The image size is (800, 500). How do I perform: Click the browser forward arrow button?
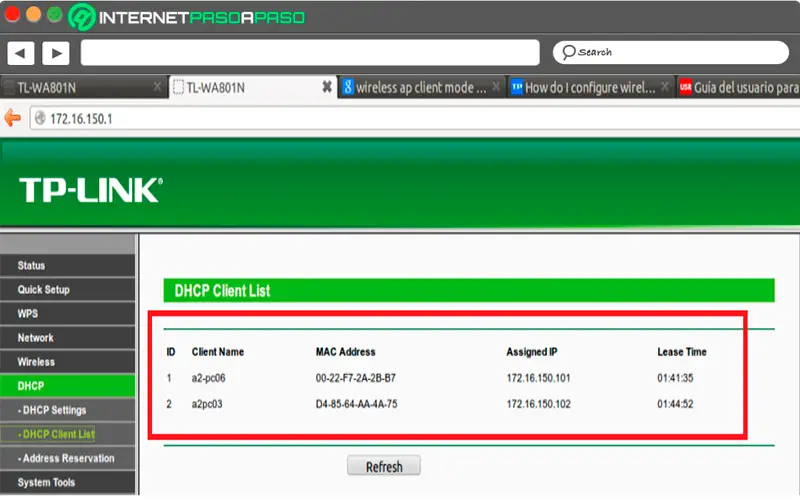coord(56,53)
